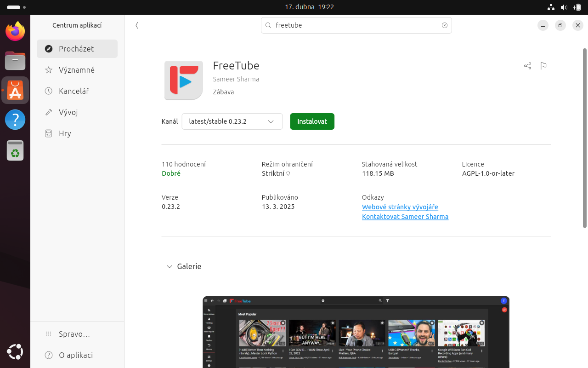Open the Kancelář category

pos(77,91)
